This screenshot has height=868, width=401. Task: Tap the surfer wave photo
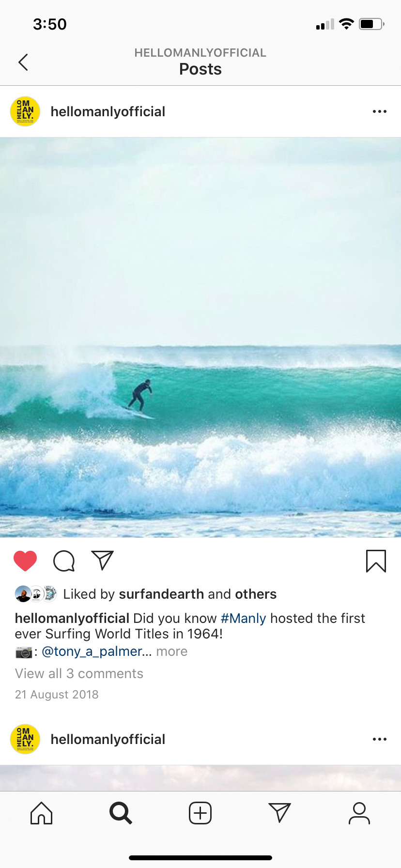200,338
